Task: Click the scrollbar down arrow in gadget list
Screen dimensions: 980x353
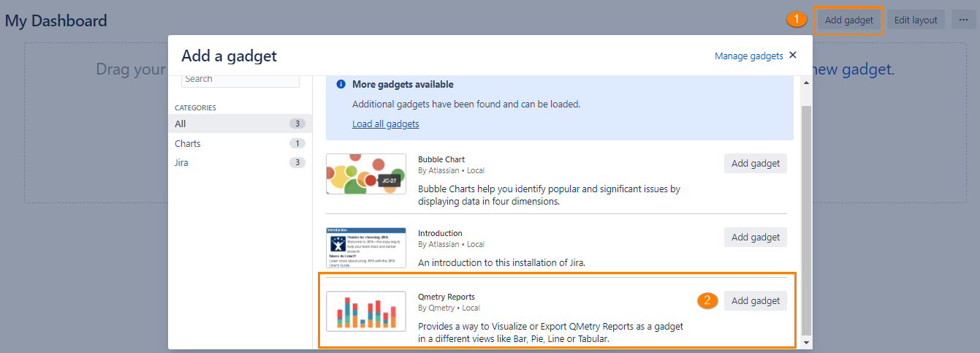Action: tap(806, 342)
